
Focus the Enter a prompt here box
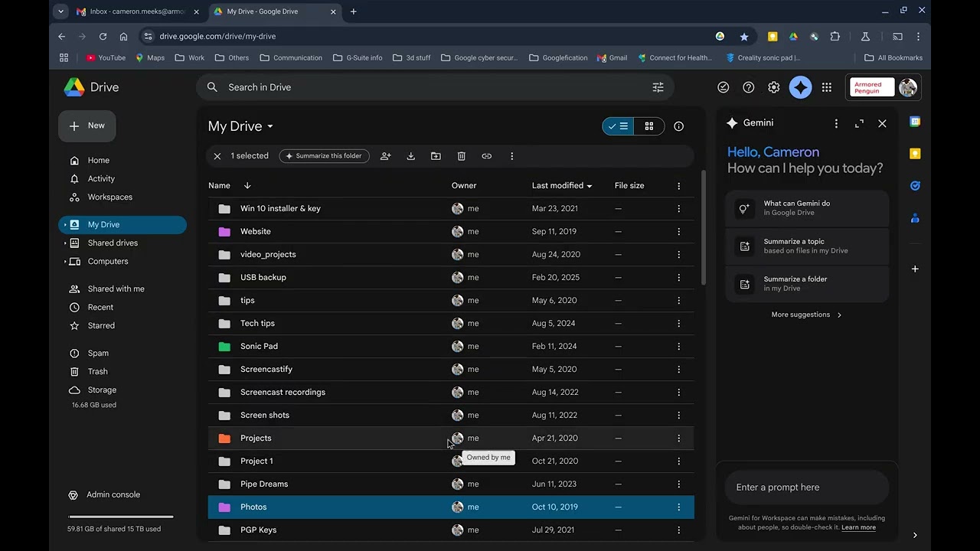(x=807, y=487)
